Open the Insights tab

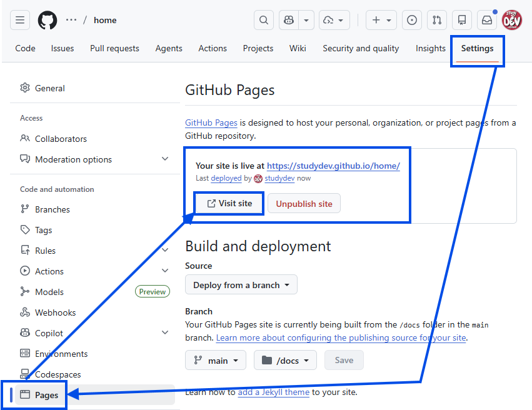point(431,49)
